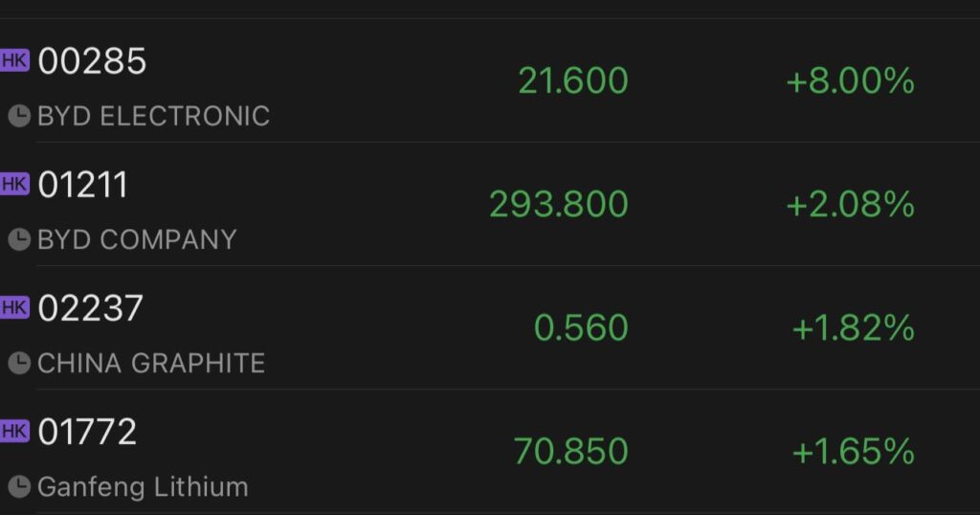Click the 21.600 price of BYD Electronic
Image resolution: width=980 pixels, height=515 pixels.
coord(572,81)
